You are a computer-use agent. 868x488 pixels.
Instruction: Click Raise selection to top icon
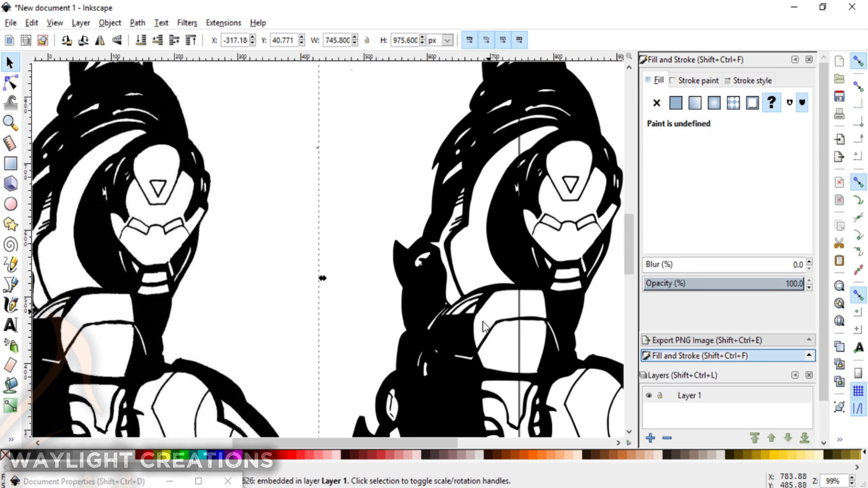[191, 40]
